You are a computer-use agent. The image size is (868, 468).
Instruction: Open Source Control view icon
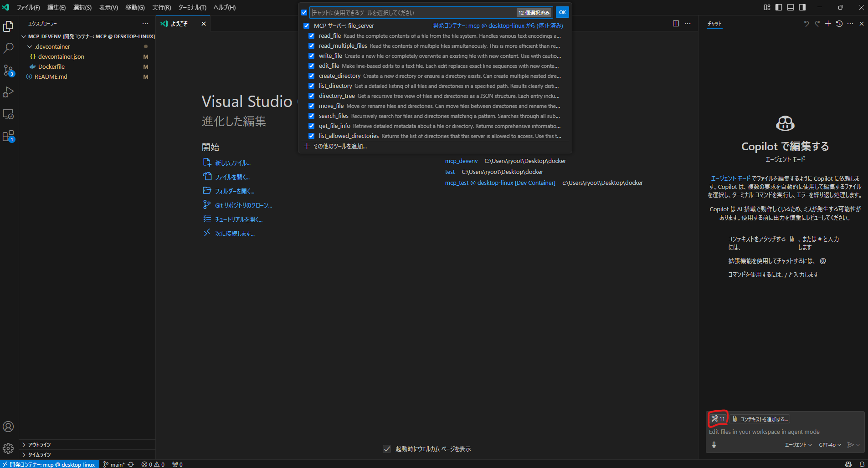(x=8, y=70)
